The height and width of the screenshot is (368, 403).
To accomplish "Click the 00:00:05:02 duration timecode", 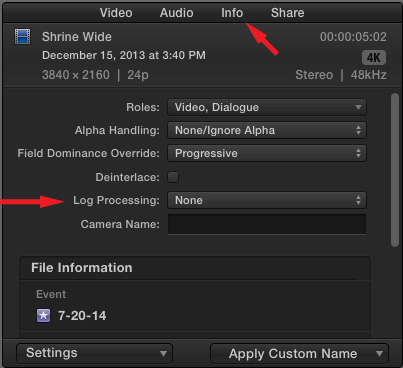I will (353, 37).
